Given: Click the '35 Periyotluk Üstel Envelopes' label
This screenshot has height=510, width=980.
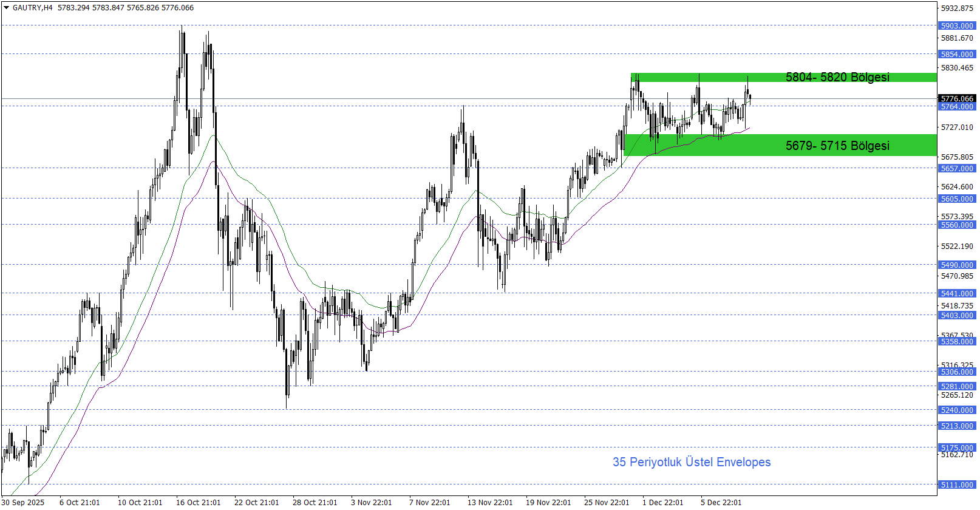Looking at the screenshot, I should [691, 462].
